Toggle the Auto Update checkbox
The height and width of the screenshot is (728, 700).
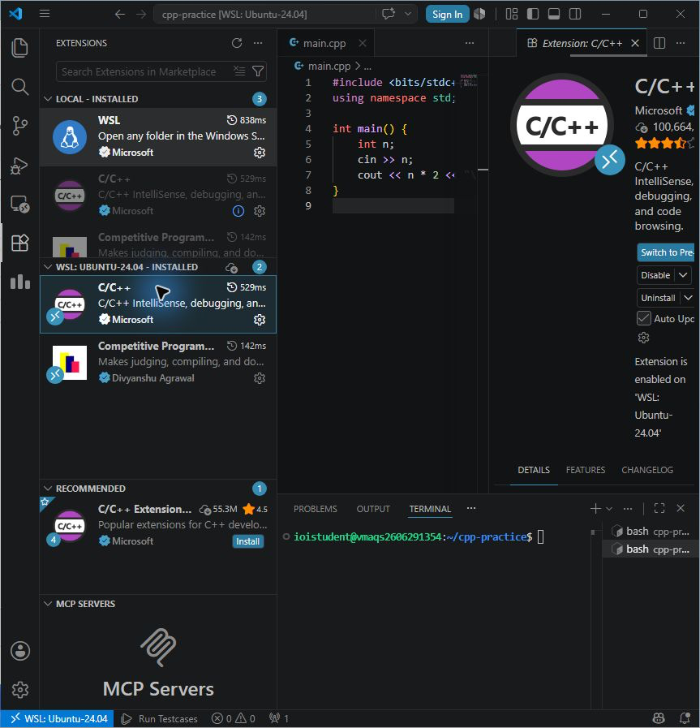click(x=643, y=318)
